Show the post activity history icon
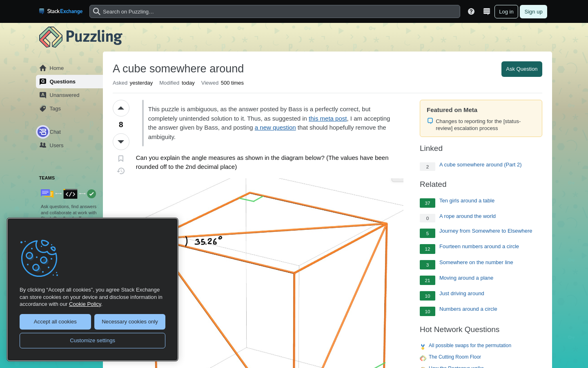This screenshot has width=588, height=368. (121, 171)
